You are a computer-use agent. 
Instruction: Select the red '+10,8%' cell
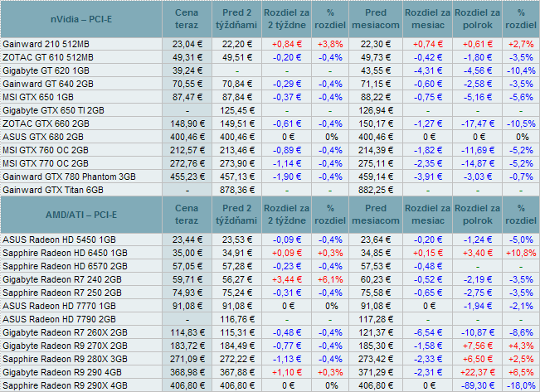(521, 253)
